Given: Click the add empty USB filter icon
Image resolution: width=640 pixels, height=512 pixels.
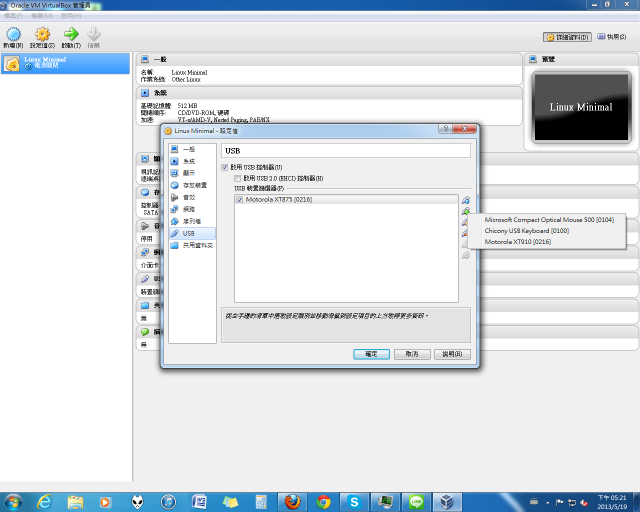Looking at the screenshot, I should [466, 200].
